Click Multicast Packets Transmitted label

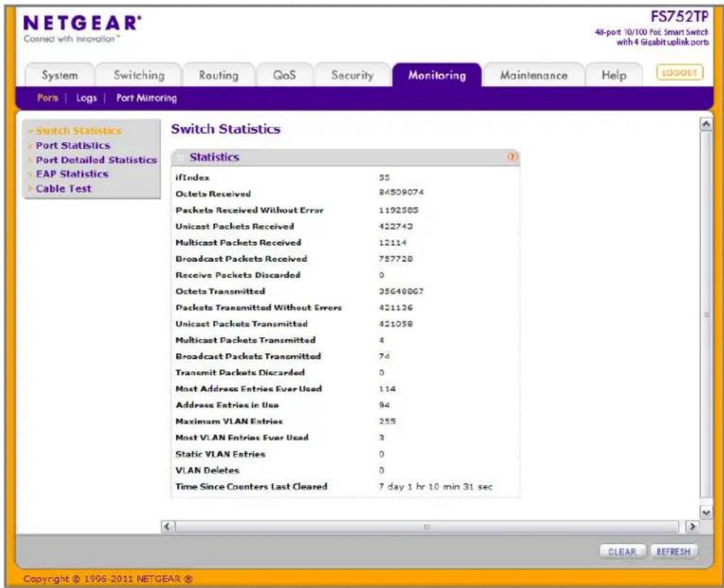click(x=246, y=340)
